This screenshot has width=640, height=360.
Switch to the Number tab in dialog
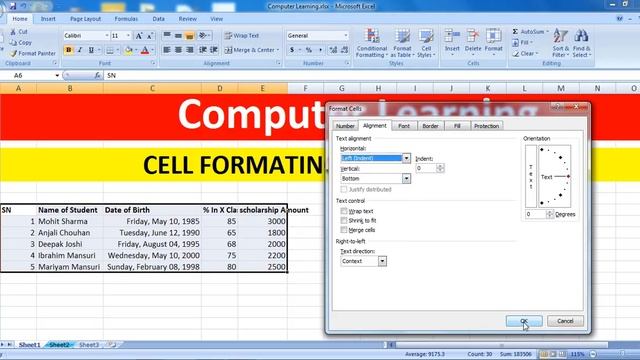pos(345,126)
